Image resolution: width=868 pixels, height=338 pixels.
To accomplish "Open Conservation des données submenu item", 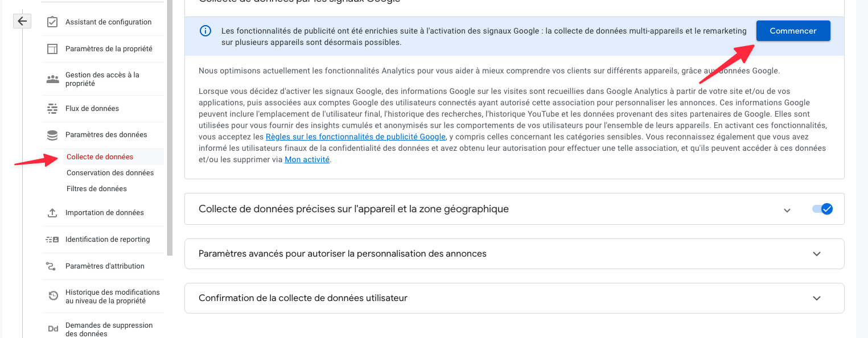I will point(110,173).
